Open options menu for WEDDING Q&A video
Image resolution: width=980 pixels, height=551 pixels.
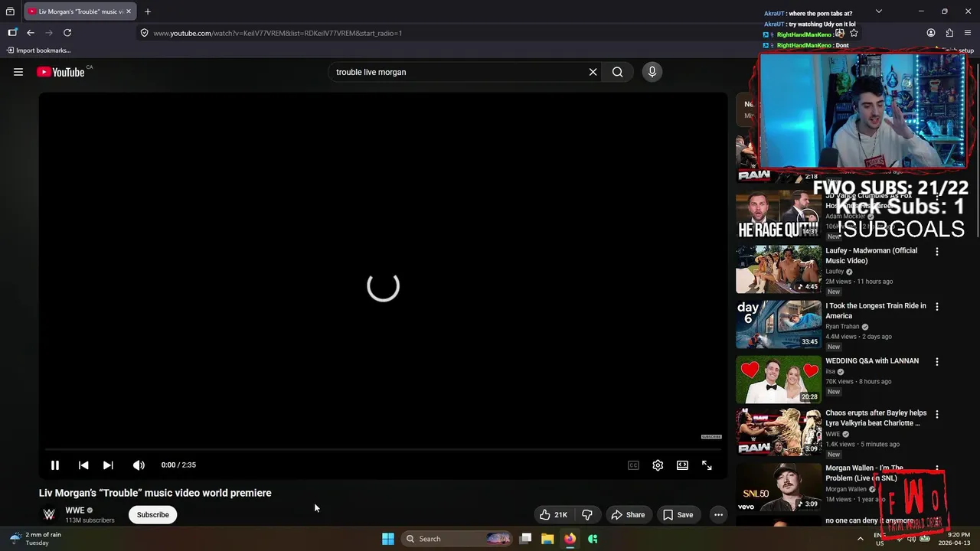(937, 362)
